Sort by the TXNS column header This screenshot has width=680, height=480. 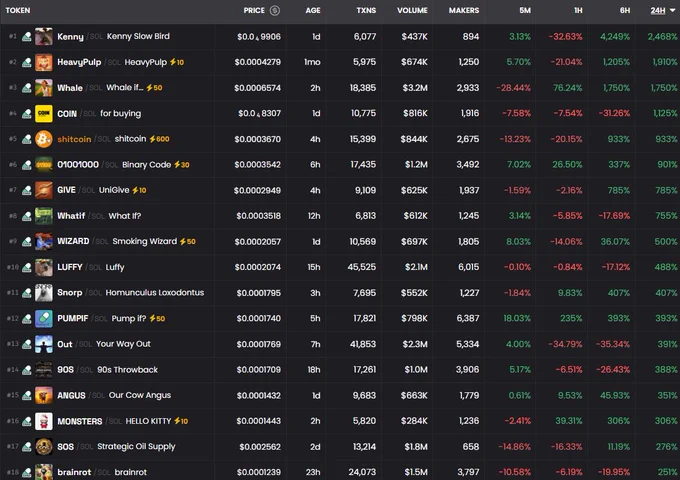(366, 10)
